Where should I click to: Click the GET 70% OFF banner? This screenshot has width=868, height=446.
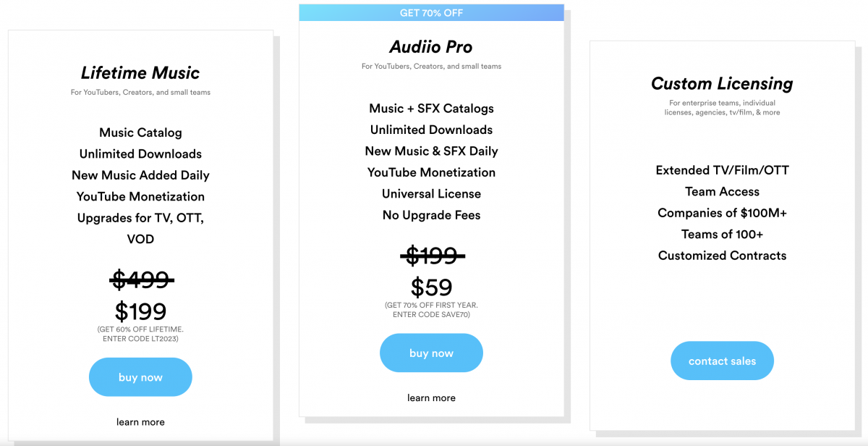[431, 12]
